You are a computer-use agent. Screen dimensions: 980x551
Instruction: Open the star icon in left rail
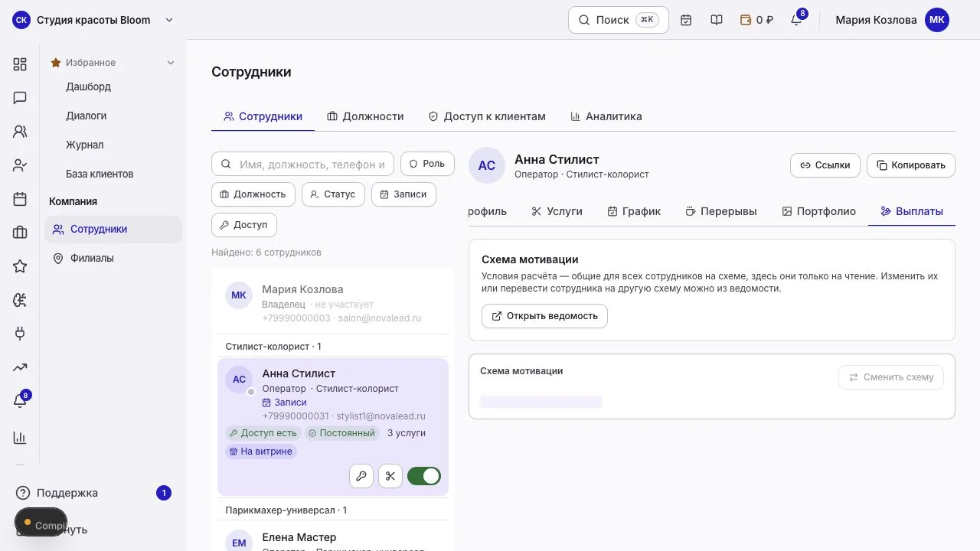[20, 266]
